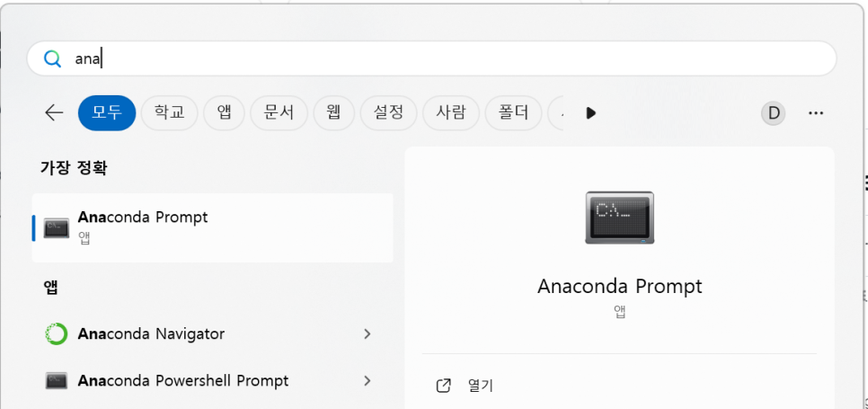Open the Anaconda Prompt best match result
The width and height of the screenshot is (868, 409).
(213, 227)
